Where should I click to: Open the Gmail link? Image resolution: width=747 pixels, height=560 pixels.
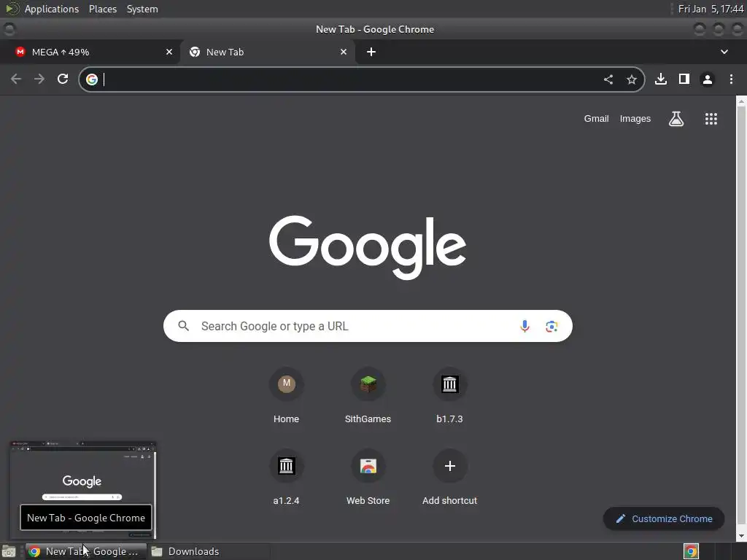(x=596, y=119)
